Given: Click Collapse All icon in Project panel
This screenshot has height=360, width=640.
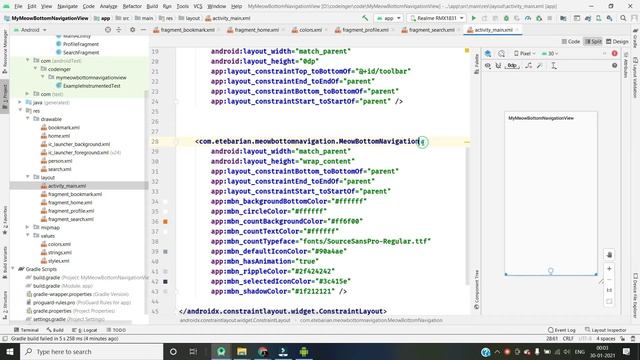Looking at the screenshot, I should (x=119, y=30).
